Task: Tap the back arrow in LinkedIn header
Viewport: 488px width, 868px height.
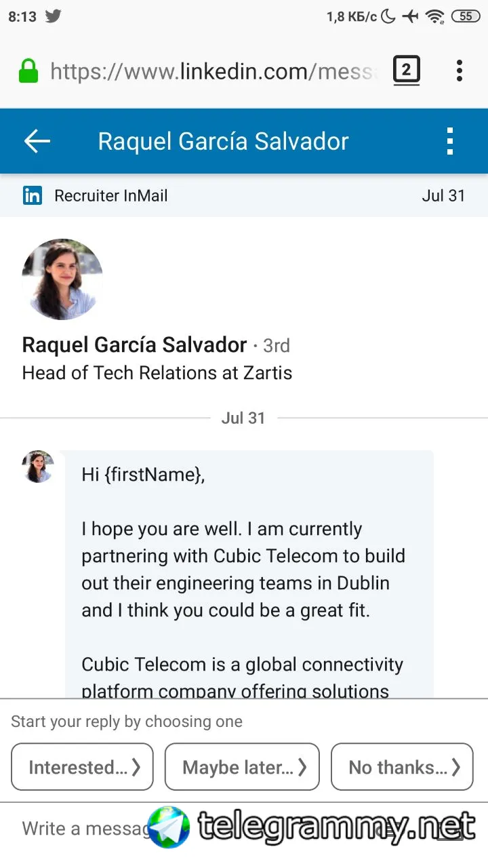Action: (37, 141)
